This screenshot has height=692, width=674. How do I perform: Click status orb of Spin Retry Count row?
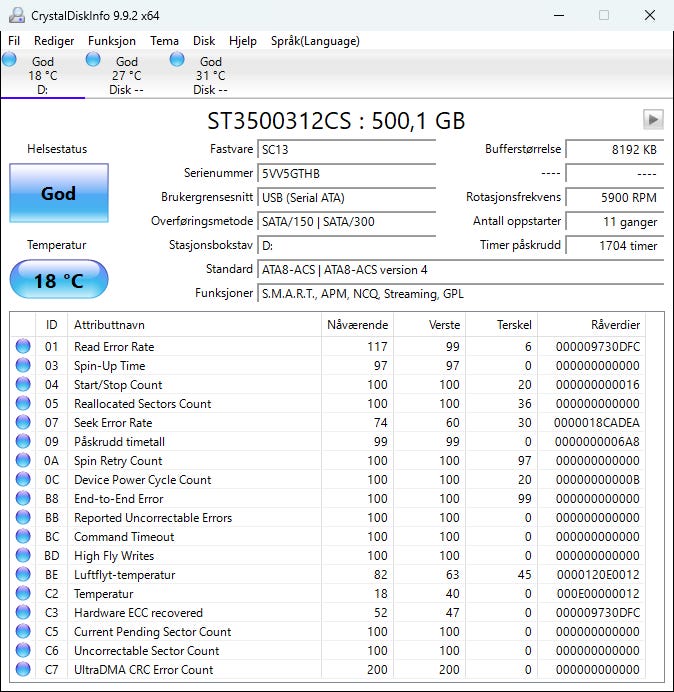(x=23, y=460)
